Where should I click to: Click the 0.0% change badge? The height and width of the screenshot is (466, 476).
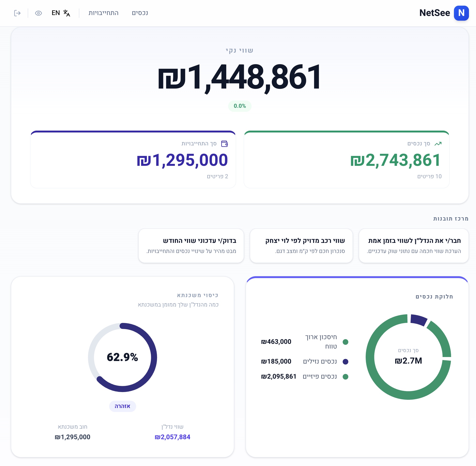(x=240, y=106)
